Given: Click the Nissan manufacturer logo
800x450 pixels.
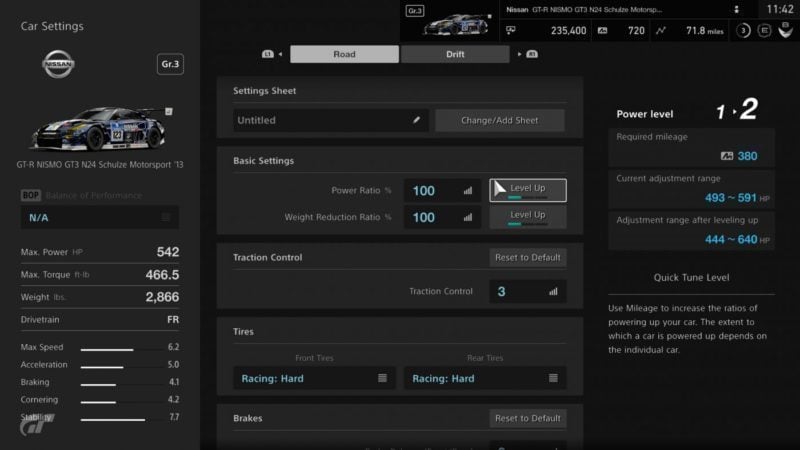Looking at the screenshot, I should tap(58, 64).
